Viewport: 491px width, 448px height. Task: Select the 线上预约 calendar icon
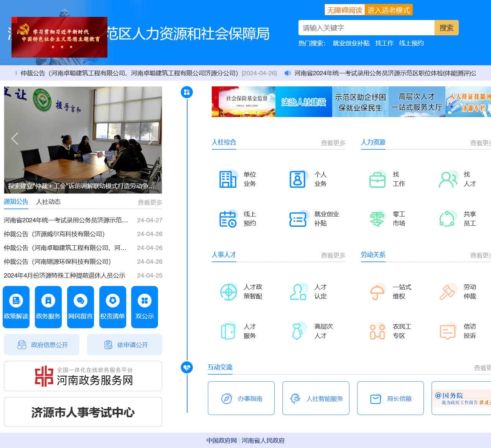[228, 219]
